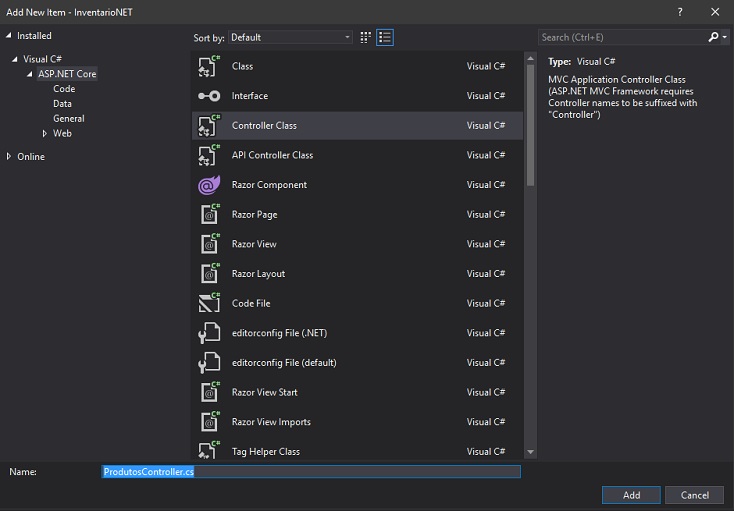This screenshot has height=511, width=734.
Task: Select the Razor View Start text
Action: pos(264,392)
